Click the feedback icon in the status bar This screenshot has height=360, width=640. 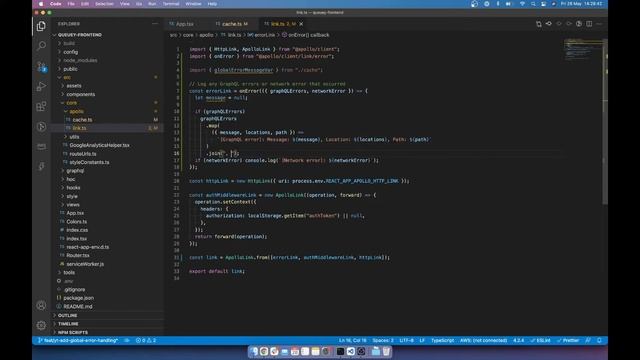tap(588, 340)
